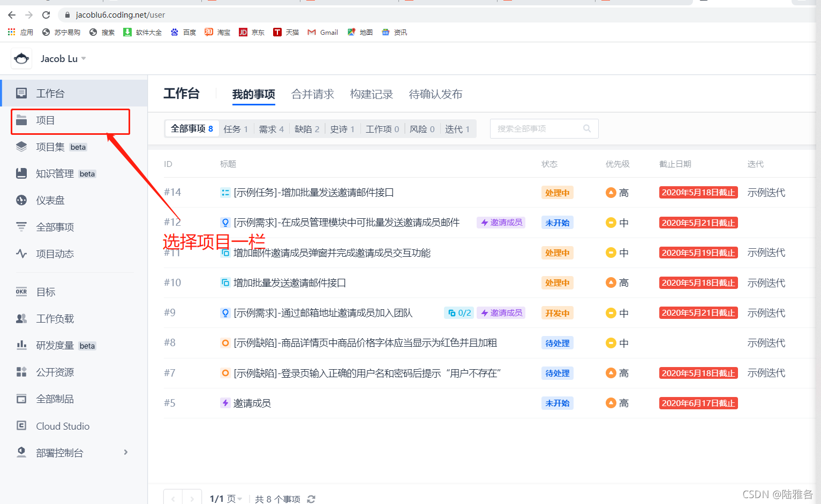Filter by 工作项 0
Viewport: 821px width, 504px height.
click(382, 129)
